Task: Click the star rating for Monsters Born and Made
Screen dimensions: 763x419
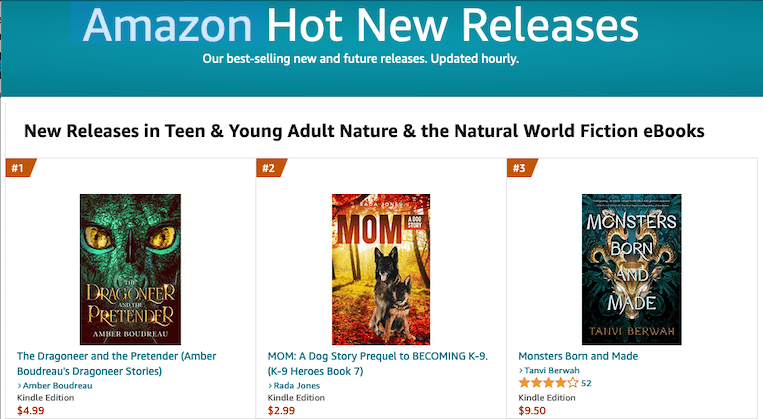Action: 548,383
